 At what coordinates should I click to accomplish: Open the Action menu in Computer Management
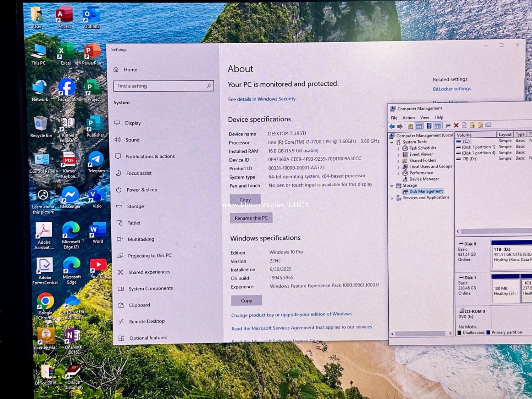(409, 118)
